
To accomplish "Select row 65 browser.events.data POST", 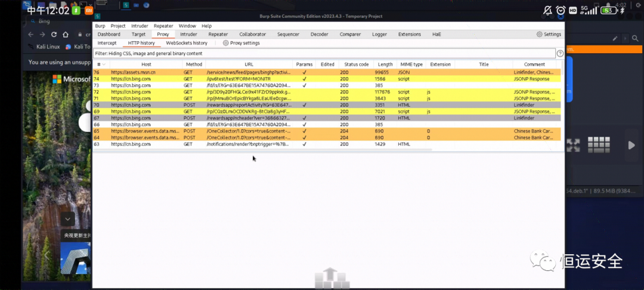I will tap(327, 131).
